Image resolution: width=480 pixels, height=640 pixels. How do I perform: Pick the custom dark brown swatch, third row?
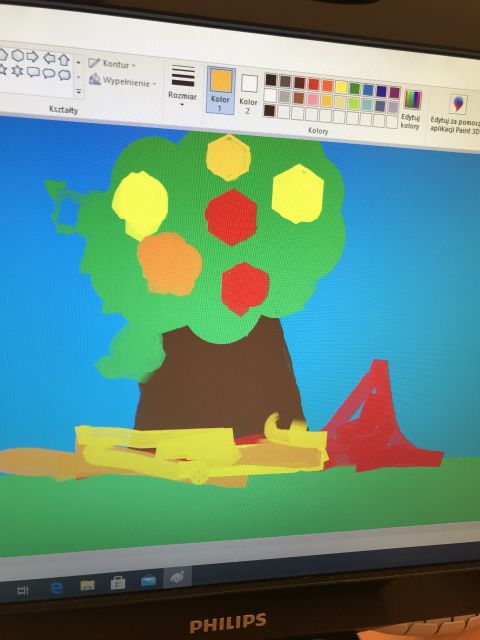(269, 110)
